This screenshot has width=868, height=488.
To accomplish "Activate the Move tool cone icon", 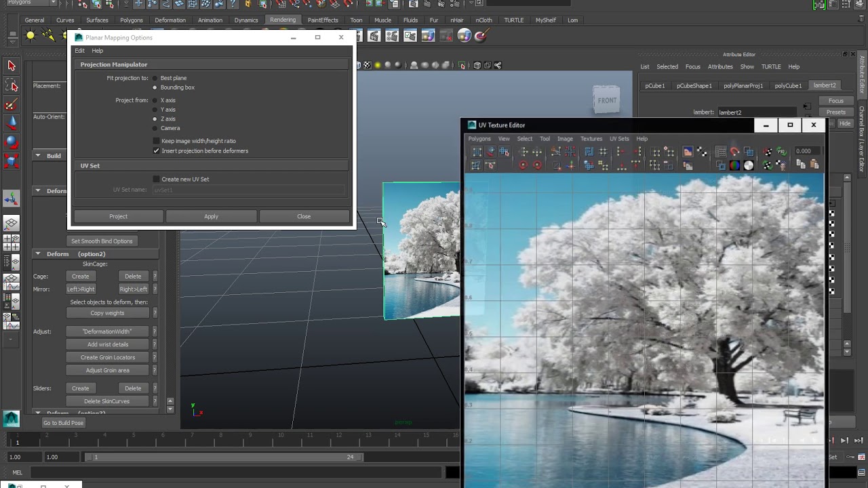I will pos(12,123).
